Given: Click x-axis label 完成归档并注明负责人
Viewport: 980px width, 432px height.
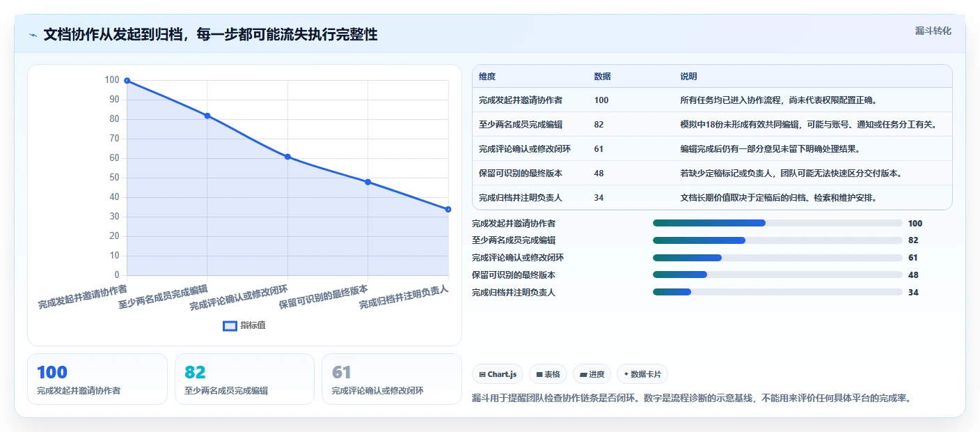Looking at the screenshot, I should [404, 297].
